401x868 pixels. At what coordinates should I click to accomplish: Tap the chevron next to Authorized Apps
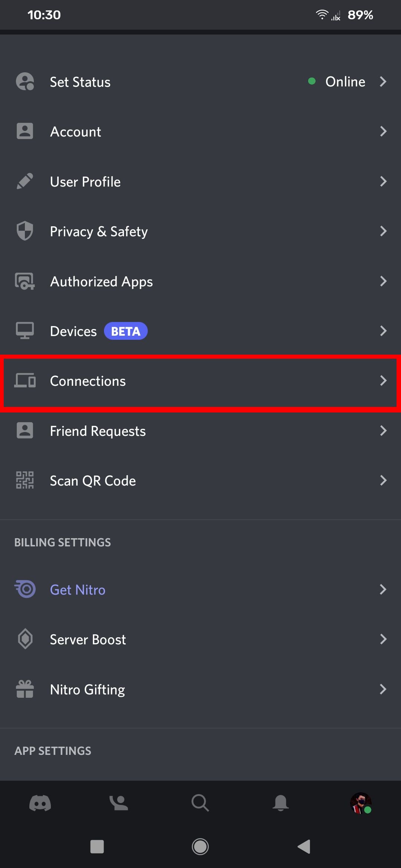tap(383, 281)
